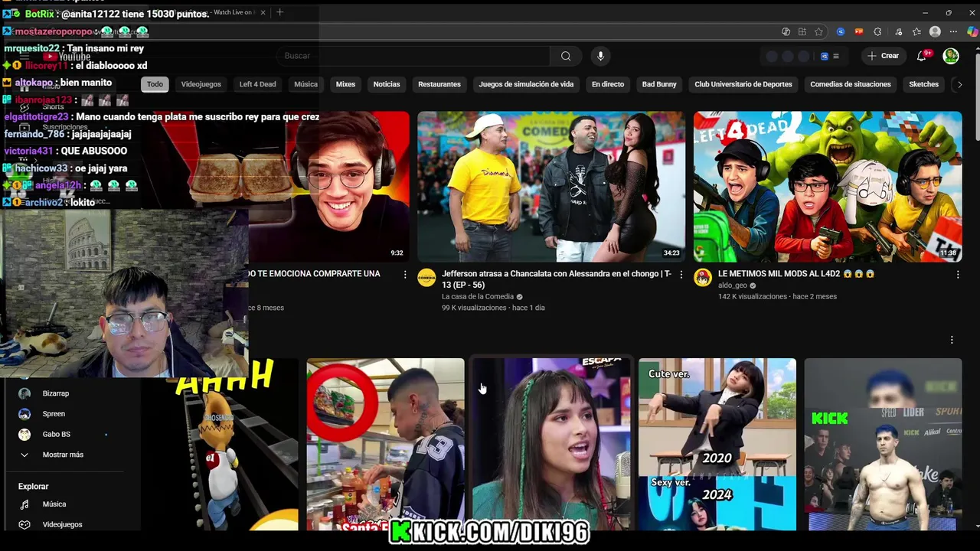Open comedy stage video thumbnail 34:23
The height and width of the screenshot is (551, 980).
click(x=551, y=187)
